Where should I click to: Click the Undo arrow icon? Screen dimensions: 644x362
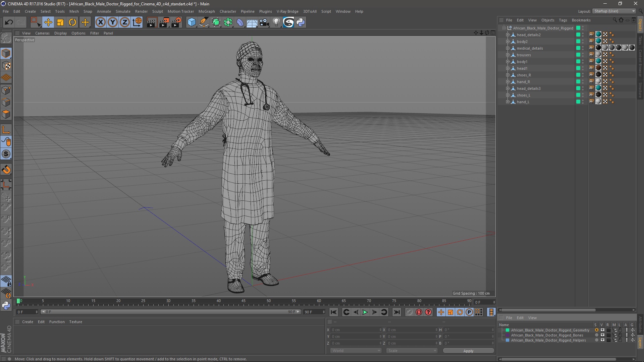tap(9, 22)
